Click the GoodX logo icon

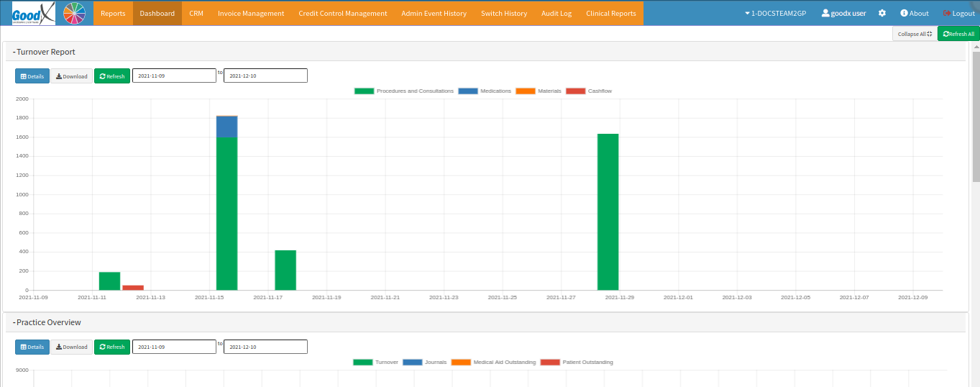coord(34,14)
